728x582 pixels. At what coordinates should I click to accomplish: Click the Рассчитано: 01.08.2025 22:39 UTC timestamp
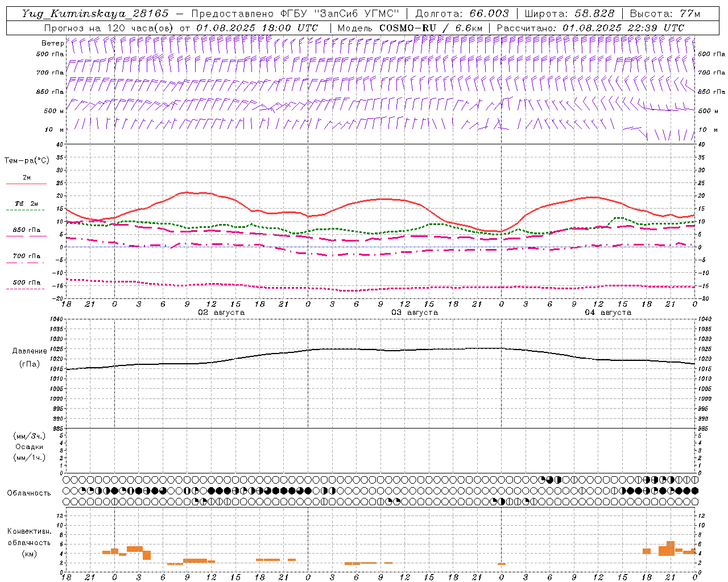pos(590,28)
